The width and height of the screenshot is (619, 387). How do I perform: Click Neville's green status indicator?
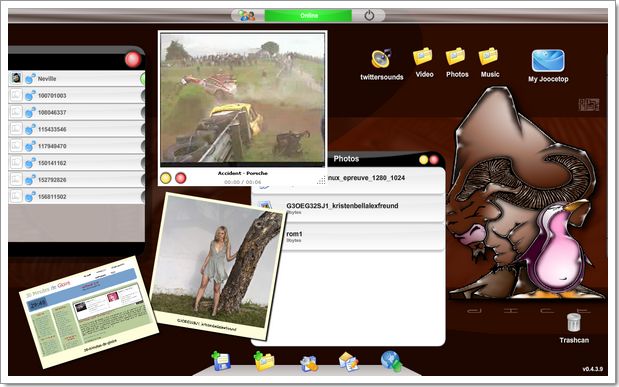point(143,79)
